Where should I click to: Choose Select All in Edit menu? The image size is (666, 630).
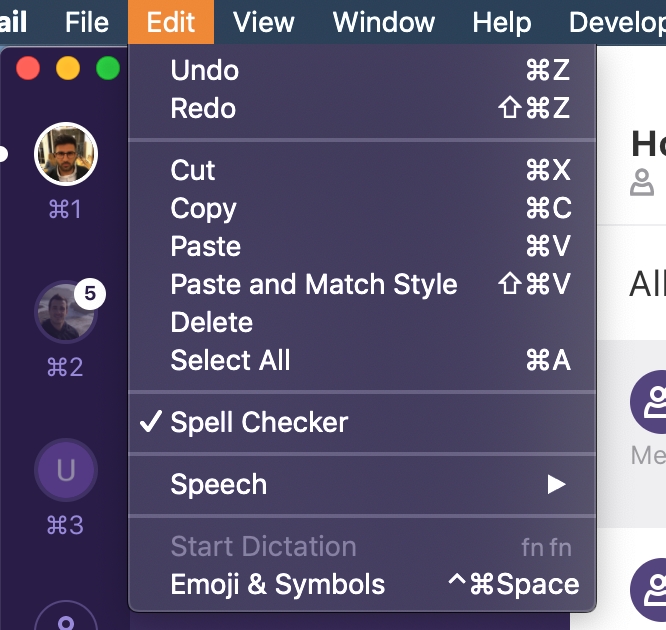(x=231, y=360)
